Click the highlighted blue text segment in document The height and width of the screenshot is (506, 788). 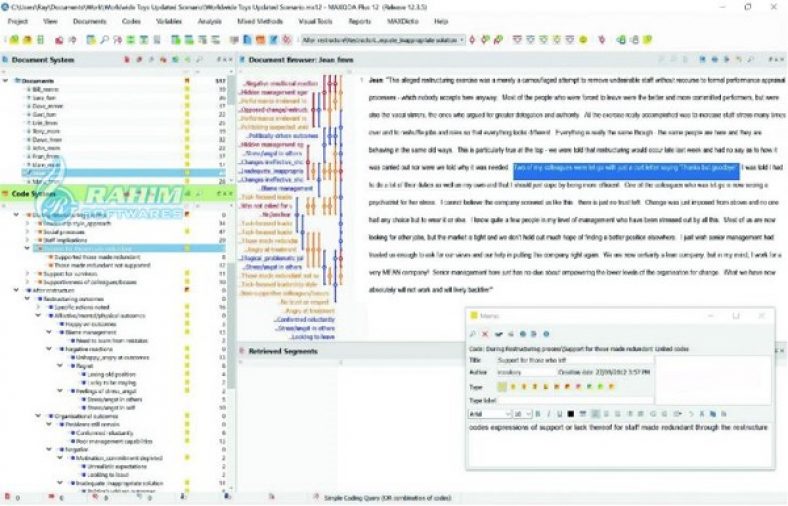(626, 169)
